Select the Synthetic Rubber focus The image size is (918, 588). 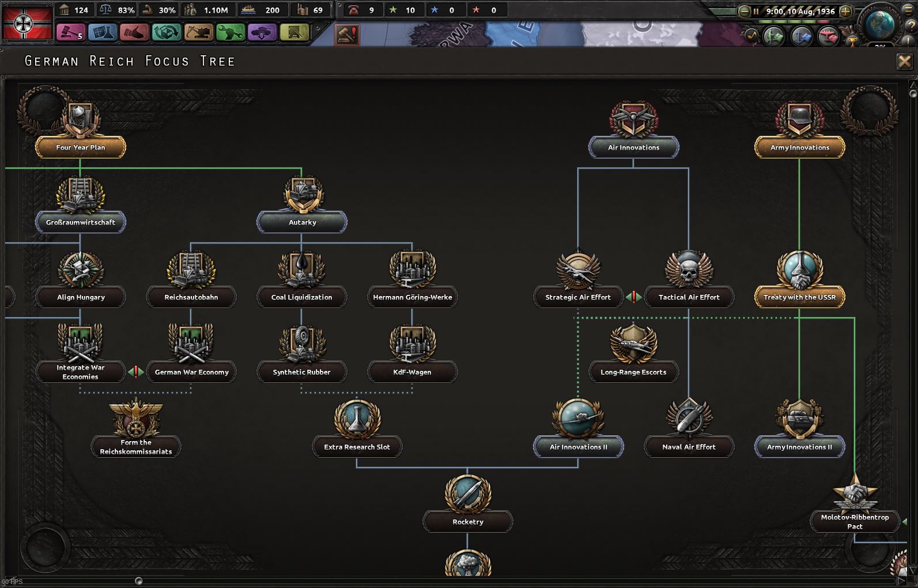301,372
